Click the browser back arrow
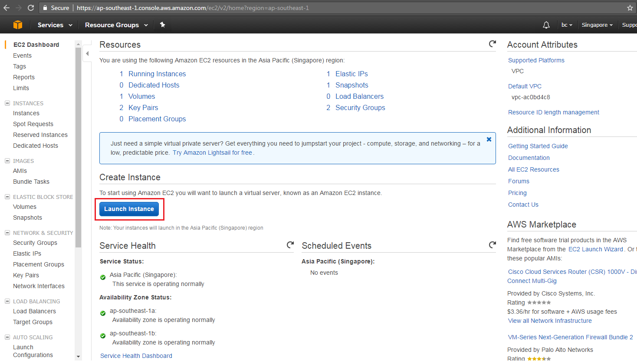Image resolution: width=637 pixels, height=364 pixels. [6, 7]
